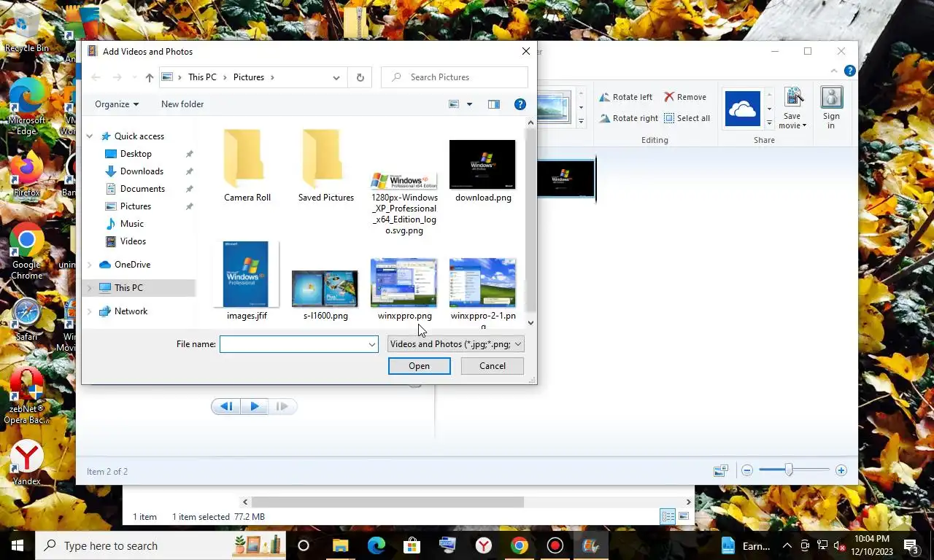Select s-l1600.png file
Viewport: 934px width, 560px height.
325,295
